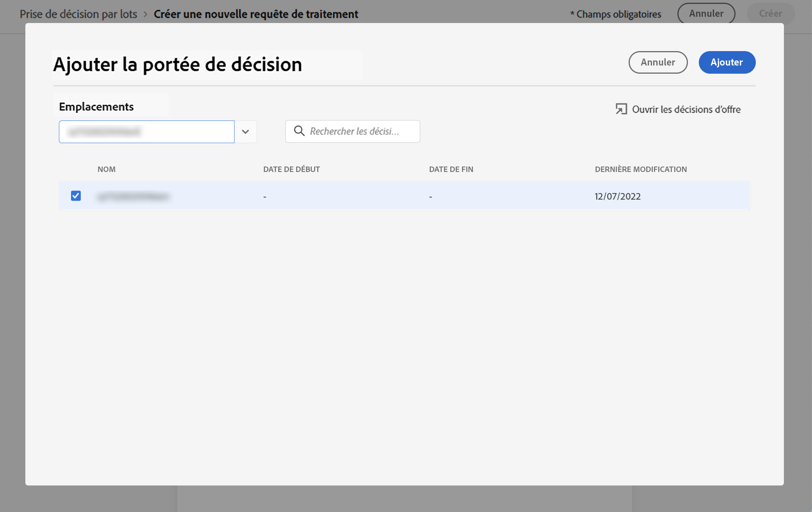Sort by DERNIÈRE MODIFICATION column
Viewport: 812px width, 512px height.
[641, 169]
